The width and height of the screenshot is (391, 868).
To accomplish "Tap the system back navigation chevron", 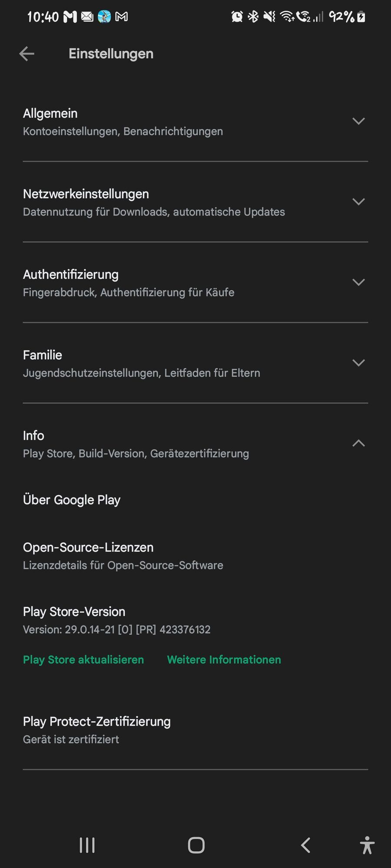I will tap(305, 845).
